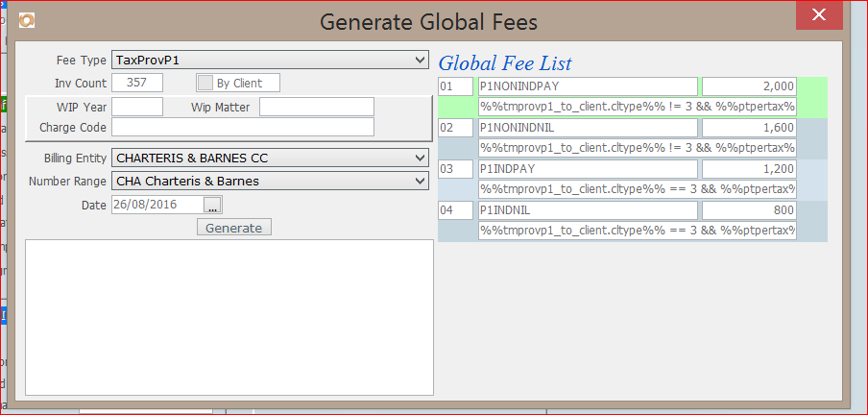Enable the By Client checkbox
The height and width of the screenshot is (415, 868).
tap(205, 84)
